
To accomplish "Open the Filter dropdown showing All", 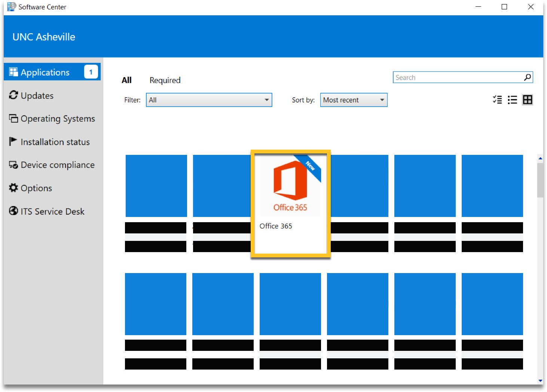I will pyautogui.click(x=209, y=100).
